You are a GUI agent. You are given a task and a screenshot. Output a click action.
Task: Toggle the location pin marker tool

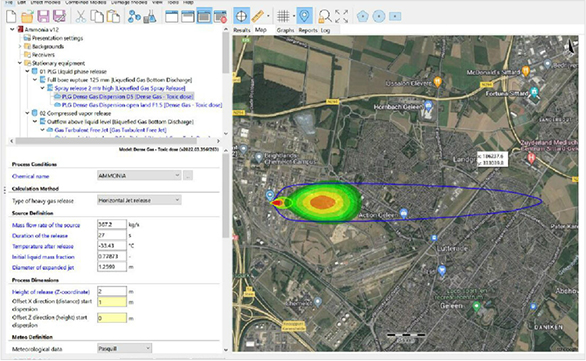[x=305, y=16]
